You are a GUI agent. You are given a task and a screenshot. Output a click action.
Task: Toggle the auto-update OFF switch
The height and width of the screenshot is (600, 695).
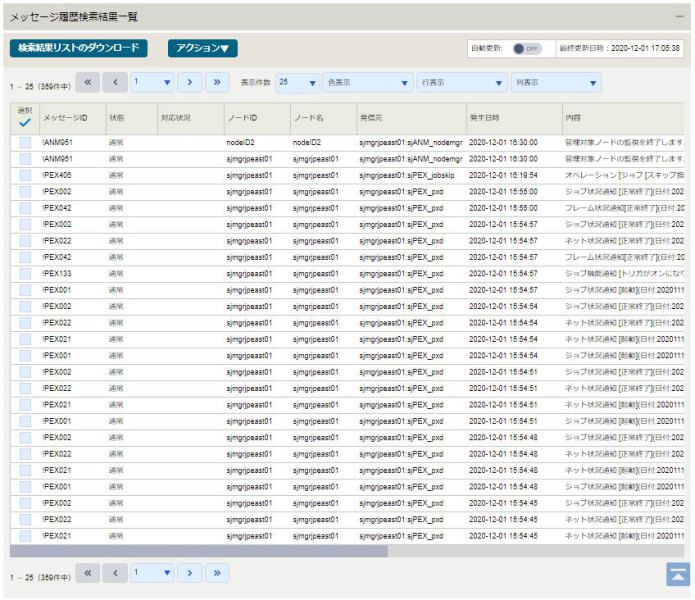tap(527, 49)
